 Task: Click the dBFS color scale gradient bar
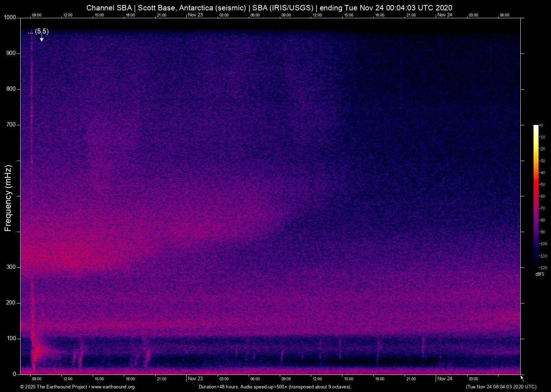(x=536, y=195)
